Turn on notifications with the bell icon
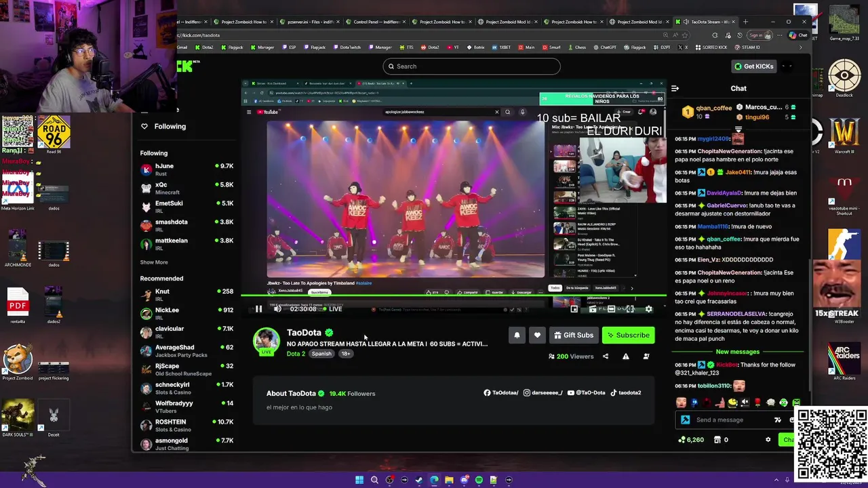This screenshot has width=868, height=488. click(517, 335)
